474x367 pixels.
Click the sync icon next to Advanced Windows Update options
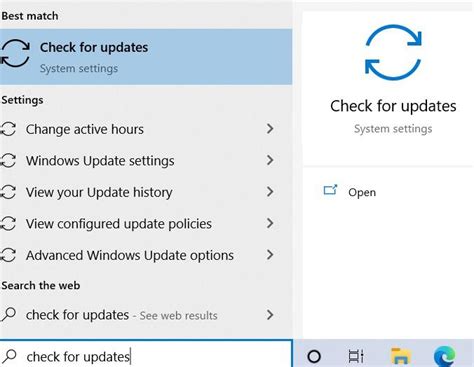coord(8,255)
